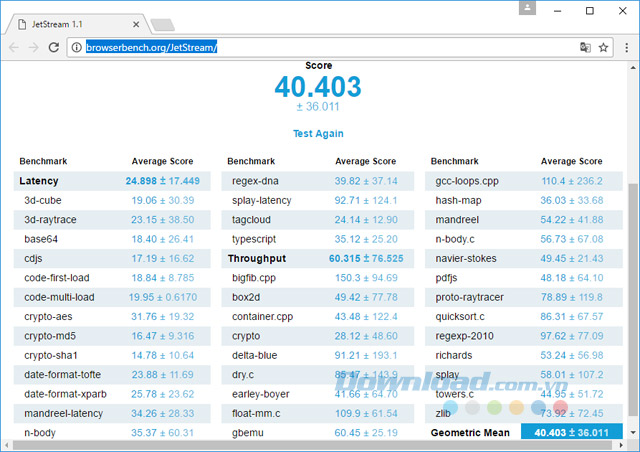Open the Chrome three-dot menu

pos(626,47)
